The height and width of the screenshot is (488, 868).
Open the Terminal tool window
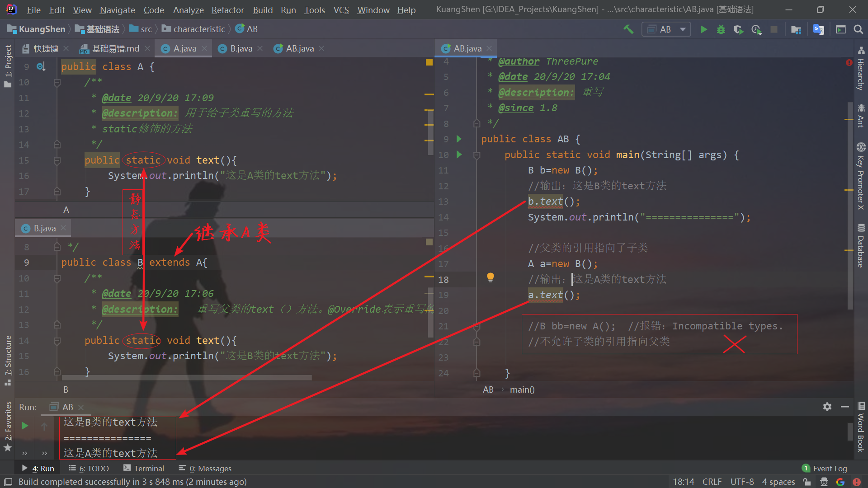[x=144, y=469]
